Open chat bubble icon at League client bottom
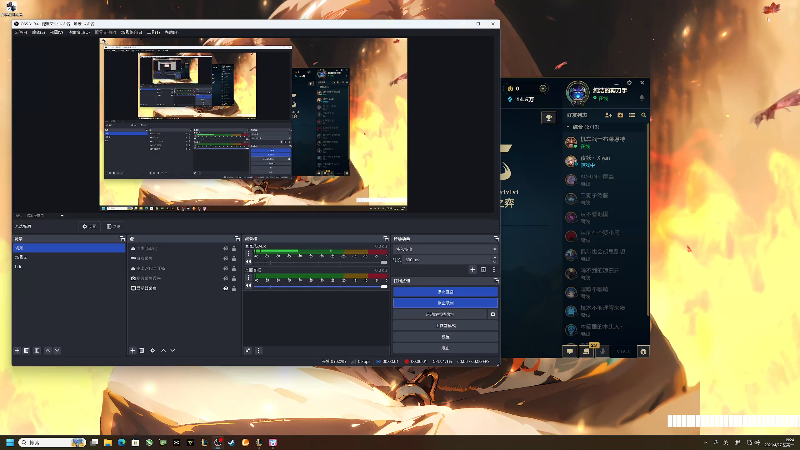This screenshot has height=450, width=800. click(570, 351)
